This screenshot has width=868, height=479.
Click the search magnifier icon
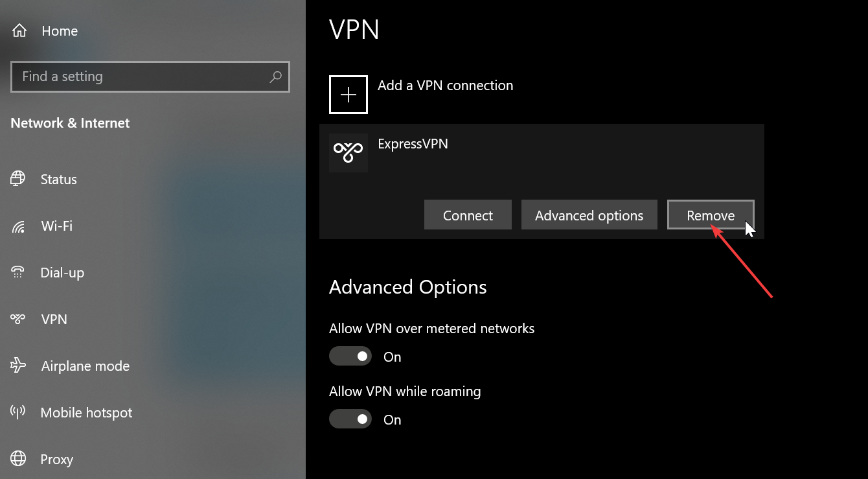275,76
